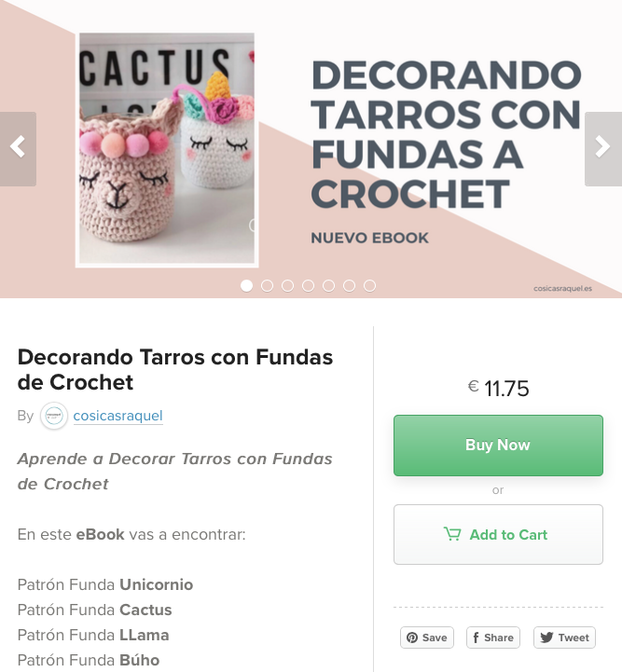The width and height of the screenshot is (622, 672).
Task: Advance to the next carousel slide
Action: 603,149
